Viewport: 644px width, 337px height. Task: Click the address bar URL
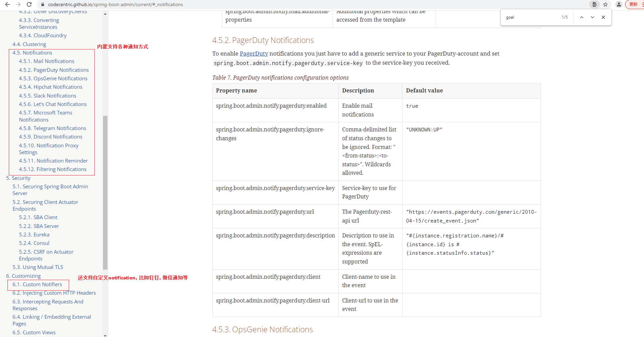pos(115,4)
